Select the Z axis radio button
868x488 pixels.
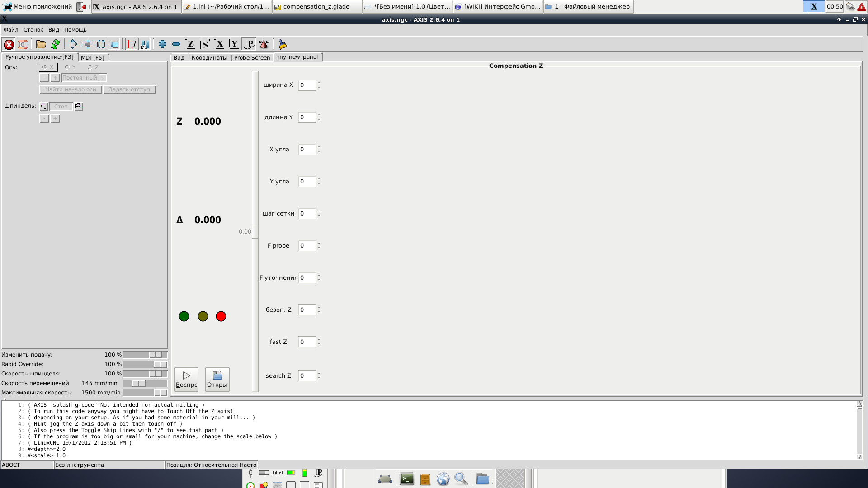(x=90, y=67)
